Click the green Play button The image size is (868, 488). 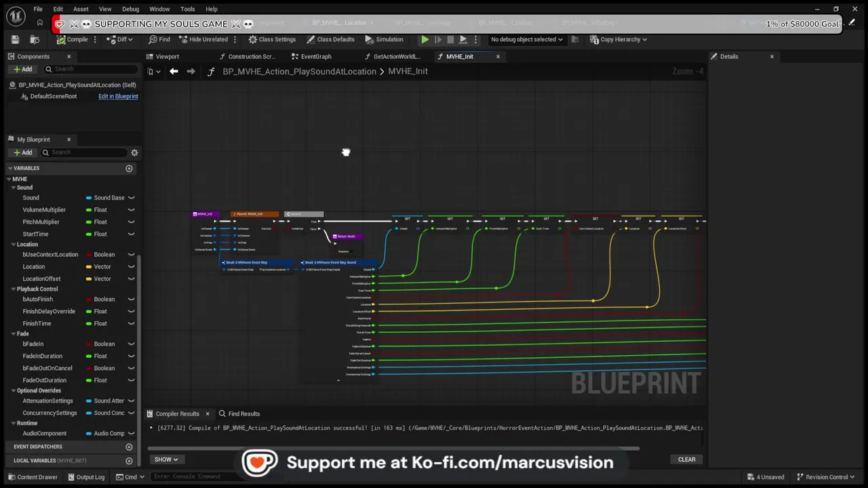[425, 39]
